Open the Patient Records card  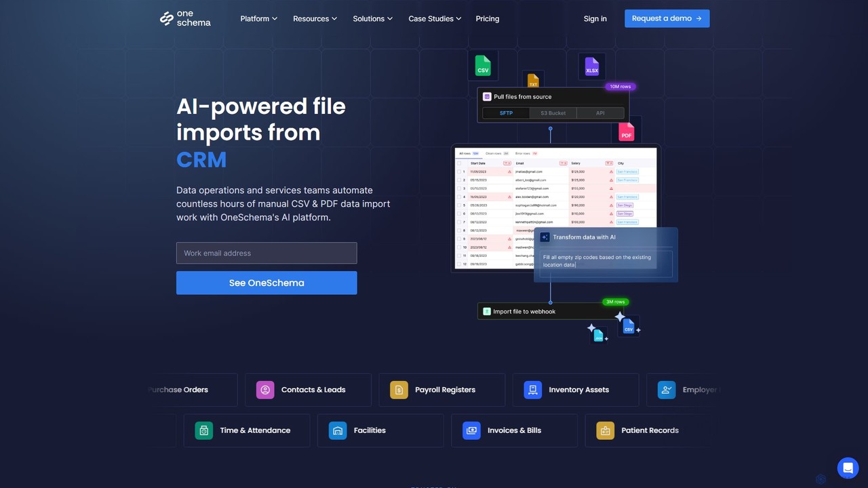pos(648,430)
